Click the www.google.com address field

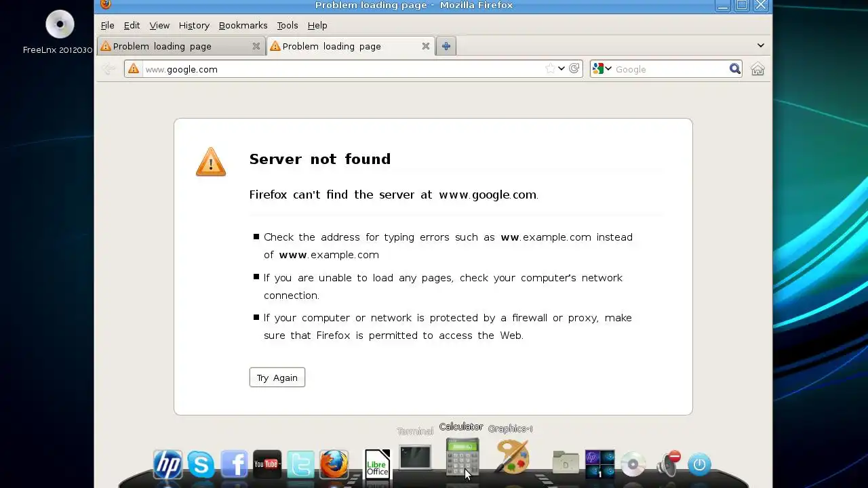[342, 69]
